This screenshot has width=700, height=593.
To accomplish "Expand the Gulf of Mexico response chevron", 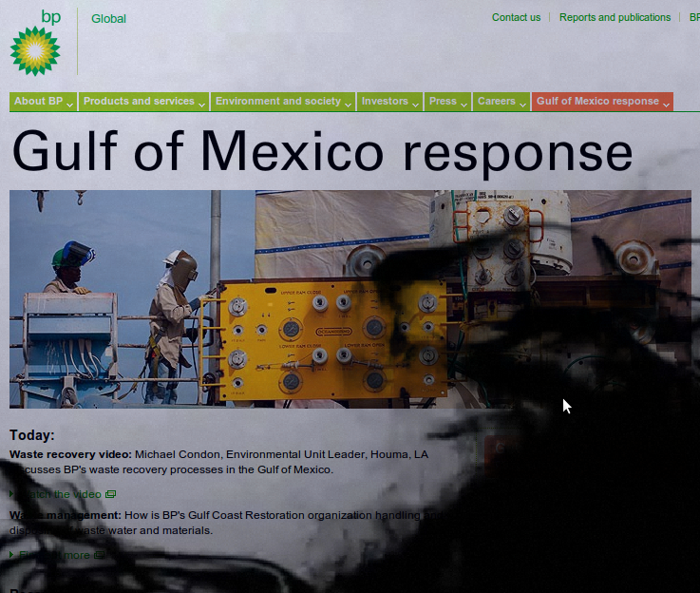I will (666, 105).
